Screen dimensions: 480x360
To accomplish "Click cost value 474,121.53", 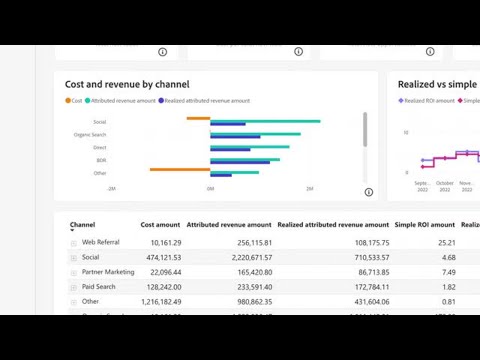I will point(164,257).
